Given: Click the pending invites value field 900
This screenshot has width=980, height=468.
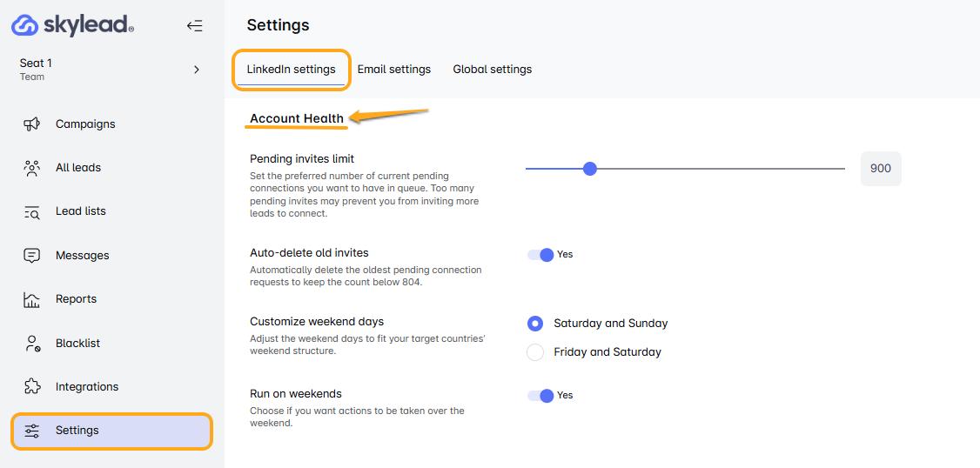Looking at the screenshot, I should coord(881,169).
